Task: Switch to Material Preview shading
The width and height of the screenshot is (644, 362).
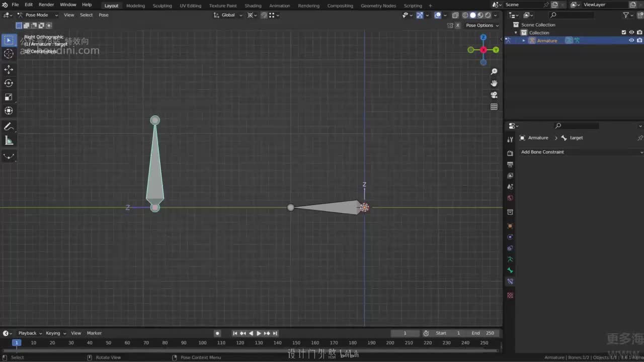Action: tap(480, 15)
